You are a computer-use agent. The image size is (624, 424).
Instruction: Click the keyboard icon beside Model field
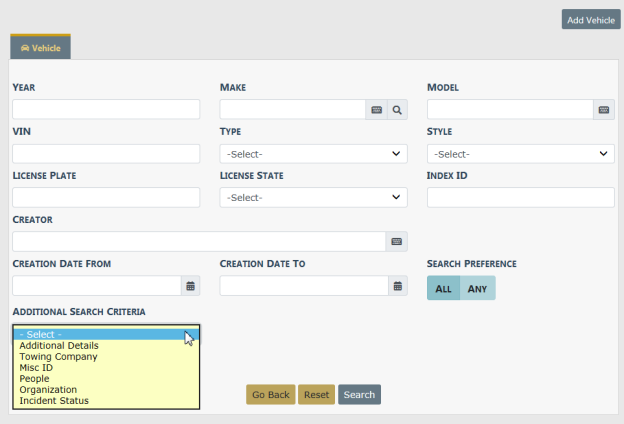[603, 110]
